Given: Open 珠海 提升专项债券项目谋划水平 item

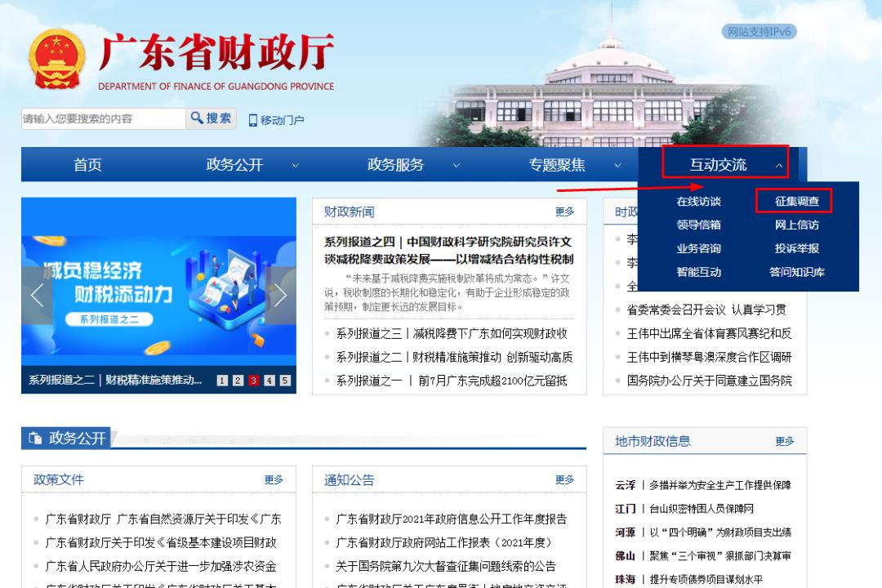Looking at the screenshot, I should pyautogui.click(x=689, y=580).
